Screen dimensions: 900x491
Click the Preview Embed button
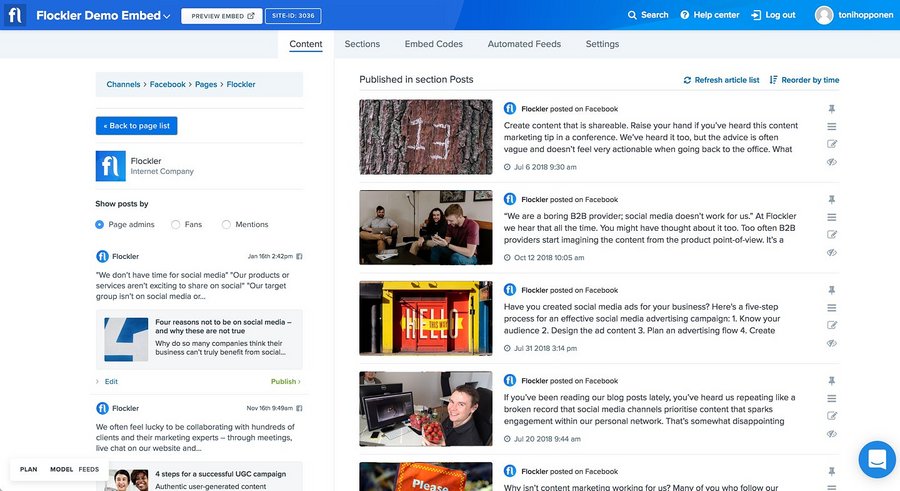(x=222, y=16)
